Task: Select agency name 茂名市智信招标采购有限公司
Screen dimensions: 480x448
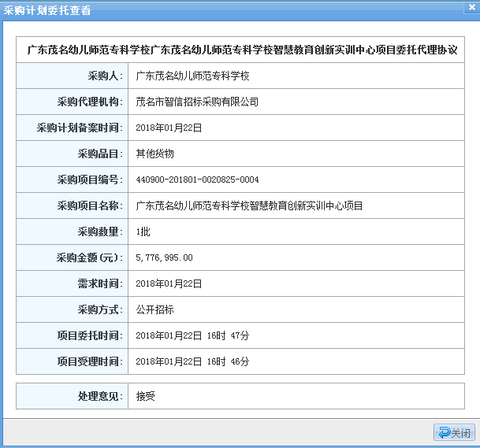Action: click(x=197, y=102)
